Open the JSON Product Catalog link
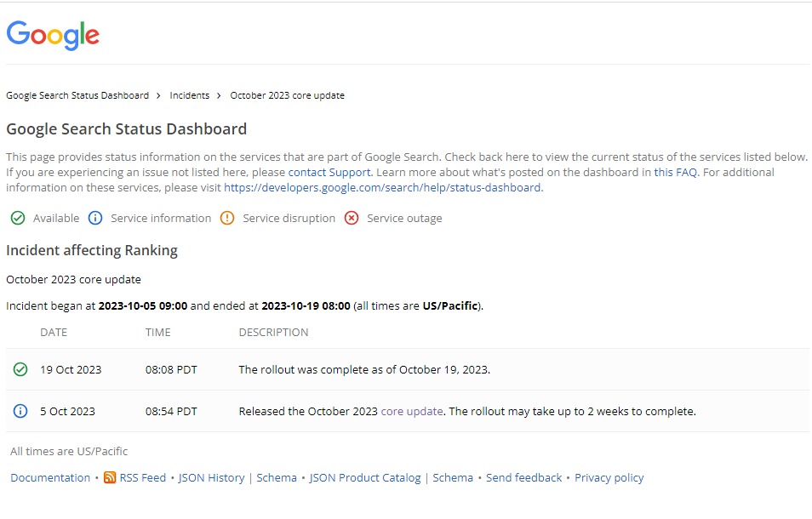The width and height of the screenshot is (812, 519). [x=365, y=477]
